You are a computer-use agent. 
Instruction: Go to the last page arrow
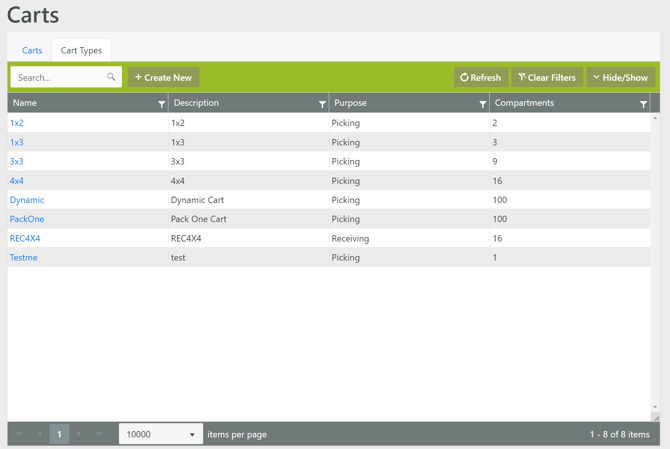click(x=99, y=434)
